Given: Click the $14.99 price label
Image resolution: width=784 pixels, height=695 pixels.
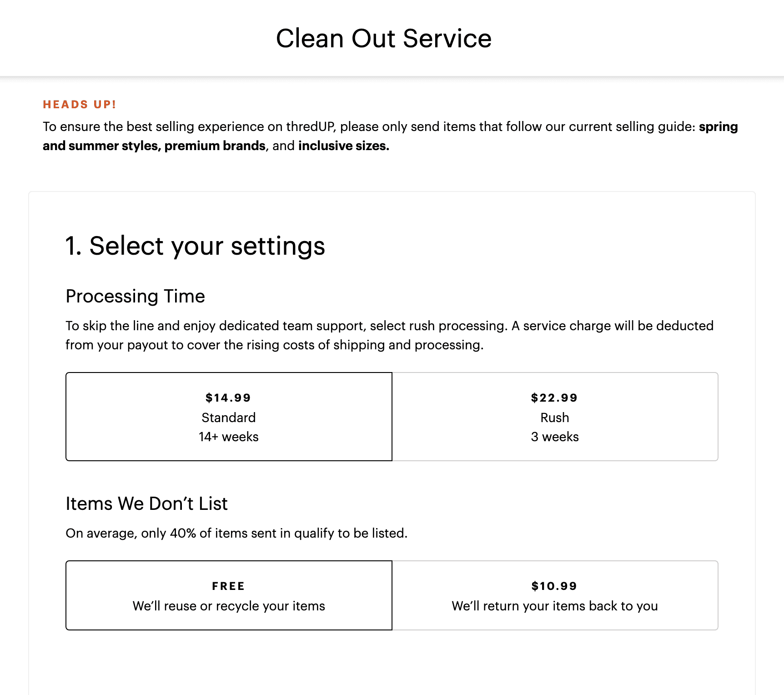Looking at the screenshot, I should click(x=228, y=398).
